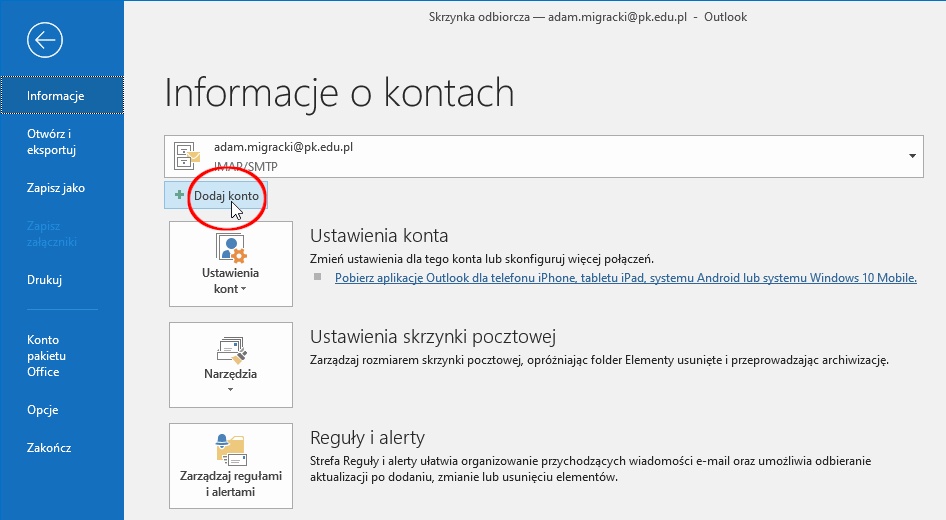This screenshot has height=520, width=946.
Task: Click the Narzędzia mailbox tools icon
Action: (x=231, y=349)
